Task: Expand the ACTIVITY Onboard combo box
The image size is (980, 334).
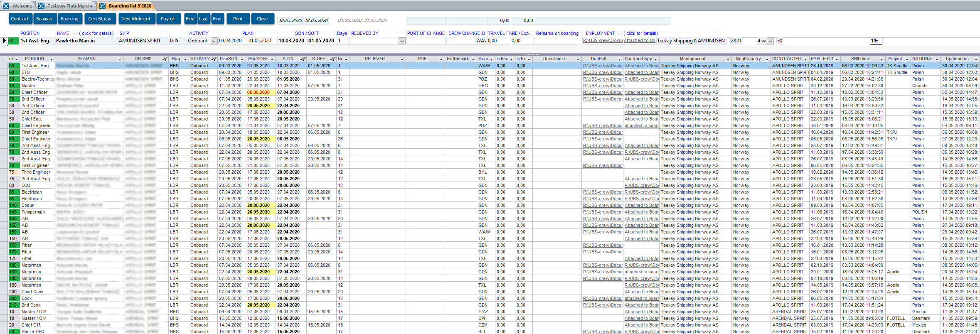Action: pos(214,41)
